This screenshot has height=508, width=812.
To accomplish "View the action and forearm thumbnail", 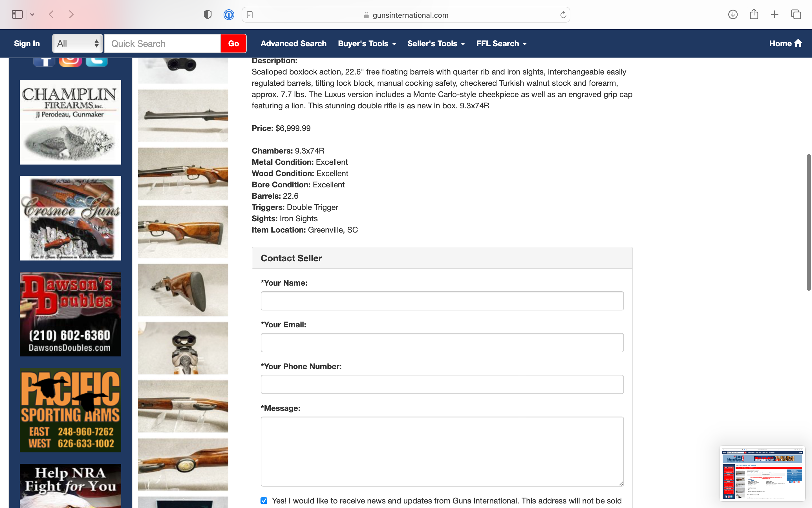I will point(183,174).
